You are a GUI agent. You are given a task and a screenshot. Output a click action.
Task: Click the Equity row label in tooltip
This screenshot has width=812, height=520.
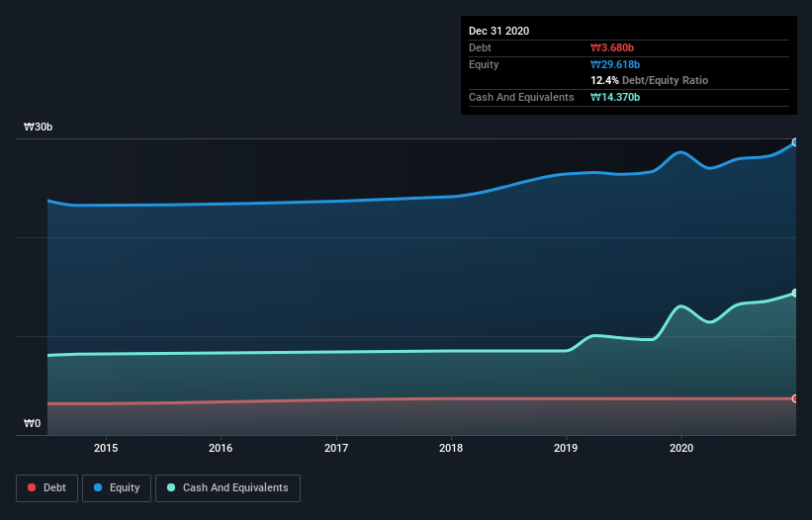[484, 64]
